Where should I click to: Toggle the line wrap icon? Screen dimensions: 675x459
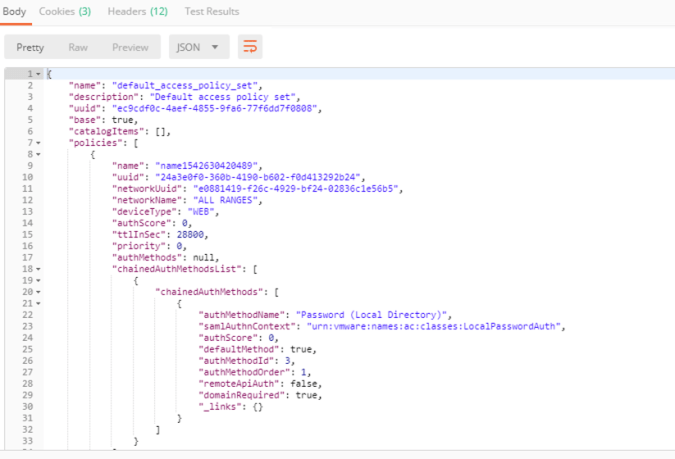[x=252, y=47]
